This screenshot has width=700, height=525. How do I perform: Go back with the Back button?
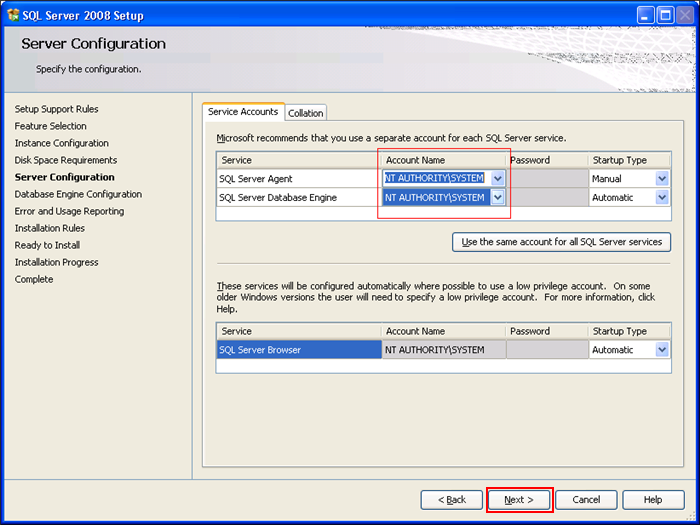click(452, 499)
